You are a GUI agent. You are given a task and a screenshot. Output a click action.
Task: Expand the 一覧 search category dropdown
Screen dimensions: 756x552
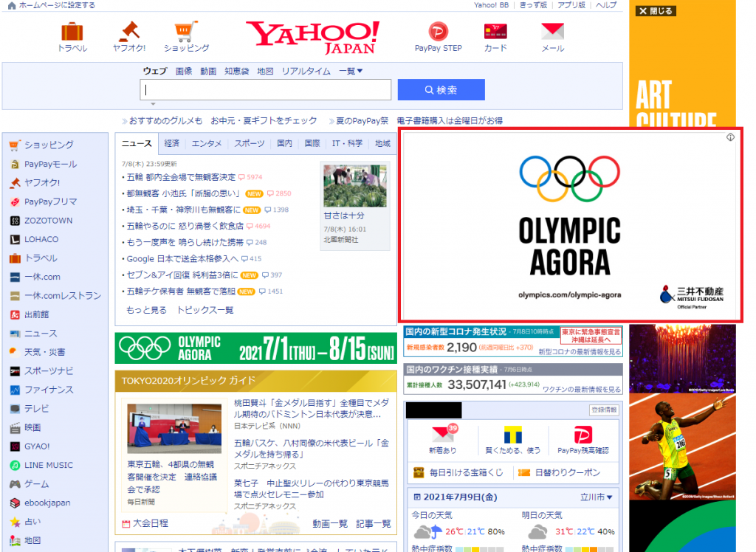coord(351,71)
